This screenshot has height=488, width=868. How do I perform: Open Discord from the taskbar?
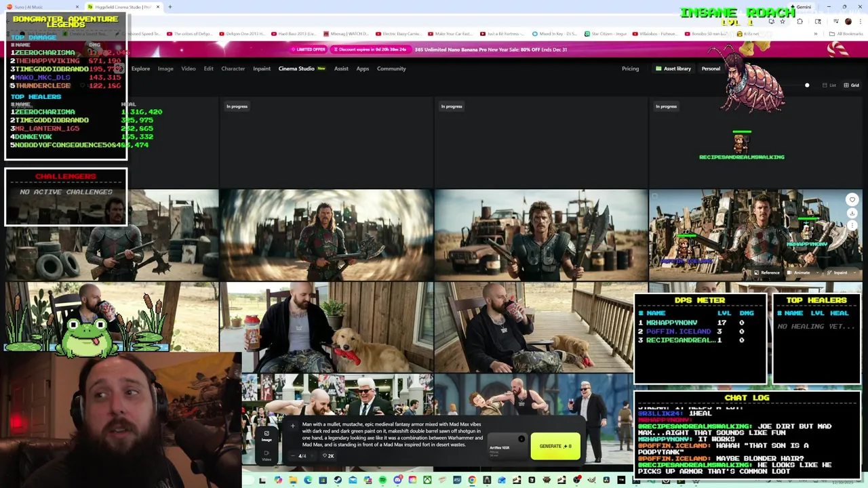pyautogui.click(x=398, y=480)
